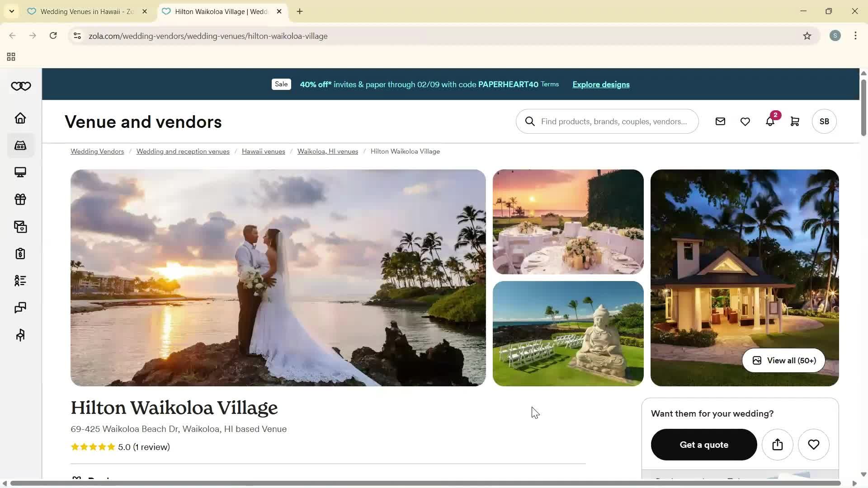Open the invites envelope icon in sidebar
This screenshot has height=488, width=868.
pyautogui.click(x=20, y=226)
